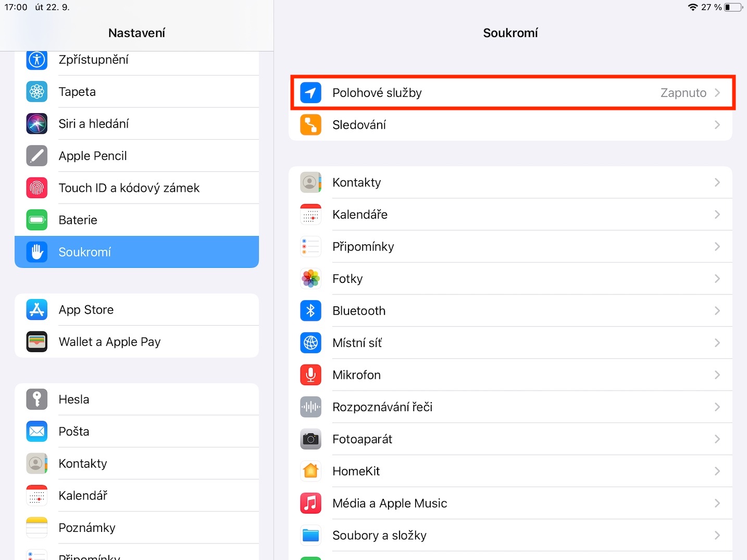
Task: Tap the App Store icon in sidebar
Action: (x=37, y=310)
